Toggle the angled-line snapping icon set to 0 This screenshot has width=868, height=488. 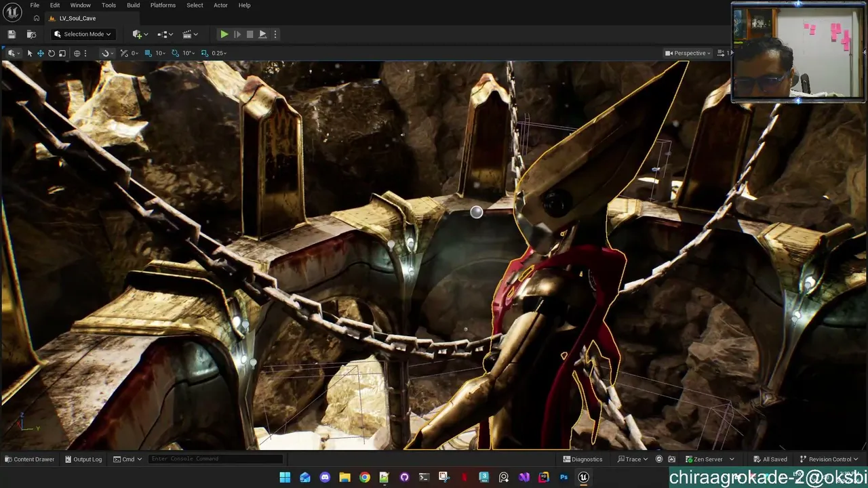(124, 53)
